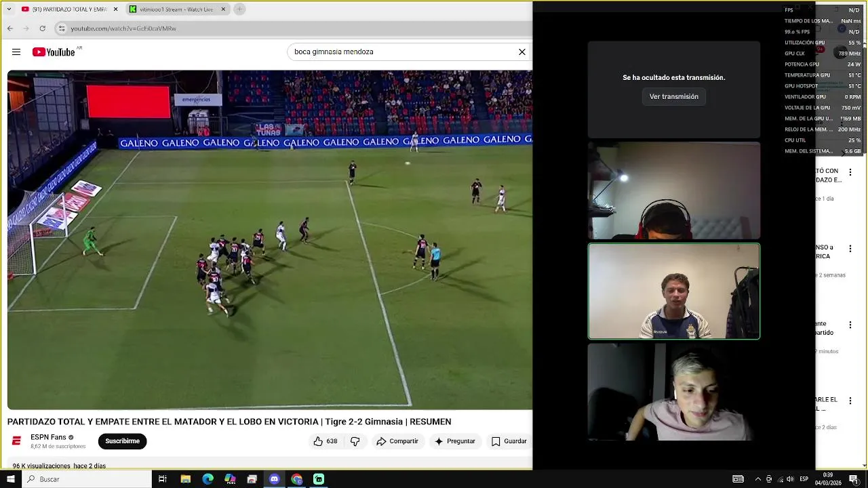Viewport: 868px width, 488px height.
Task: Open options menu for video dated 'minutos'
Action: [x=850, y=325]
